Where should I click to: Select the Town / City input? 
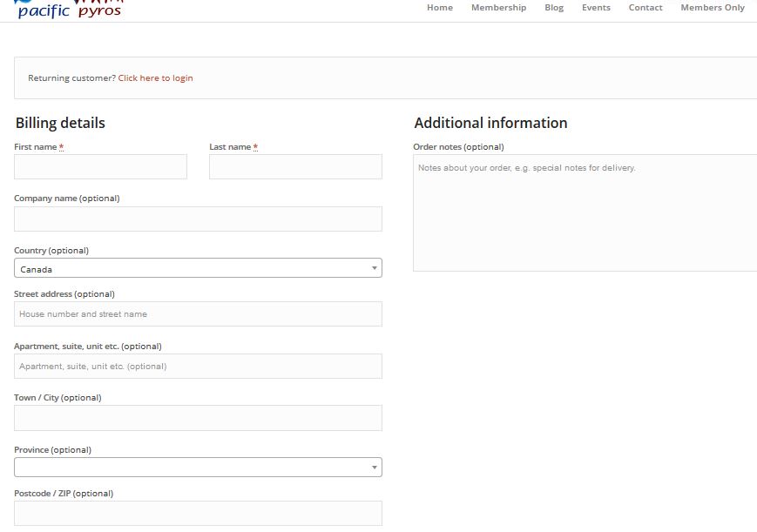pyautogui.click(x=198, y=418)
